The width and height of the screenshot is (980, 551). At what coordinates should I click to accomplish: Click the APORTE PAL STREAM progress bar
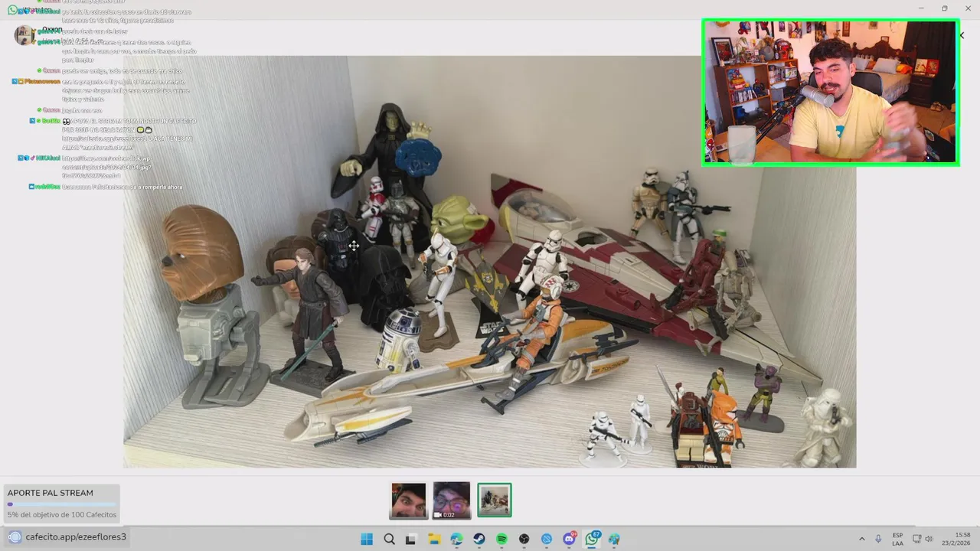click(x=61, y=504)
